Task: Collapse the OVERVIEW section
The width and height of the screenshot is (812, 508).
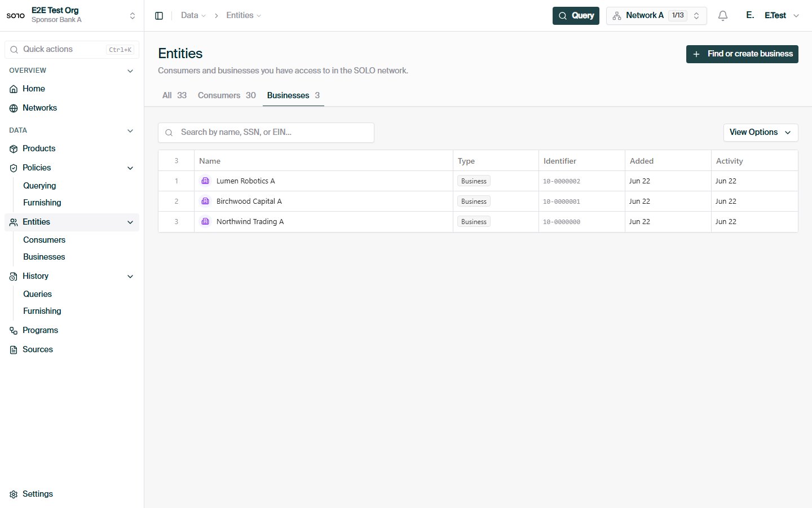Action: point(130,71)
